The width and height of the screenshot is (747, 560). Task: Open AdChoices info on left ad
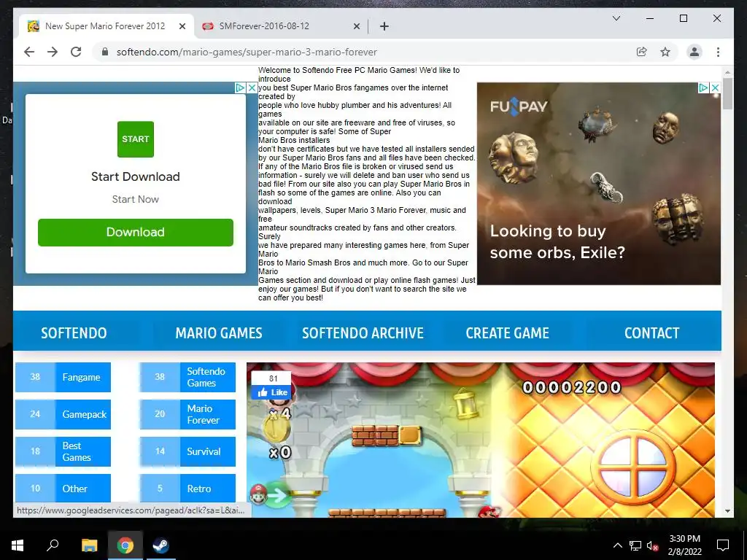click(240, 87)
